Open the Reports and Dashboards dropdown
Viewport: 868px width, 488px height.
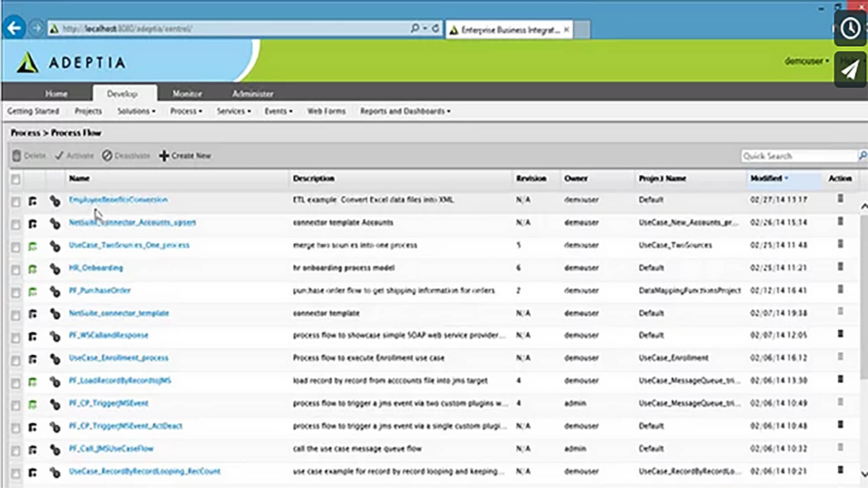click(405, 111)
